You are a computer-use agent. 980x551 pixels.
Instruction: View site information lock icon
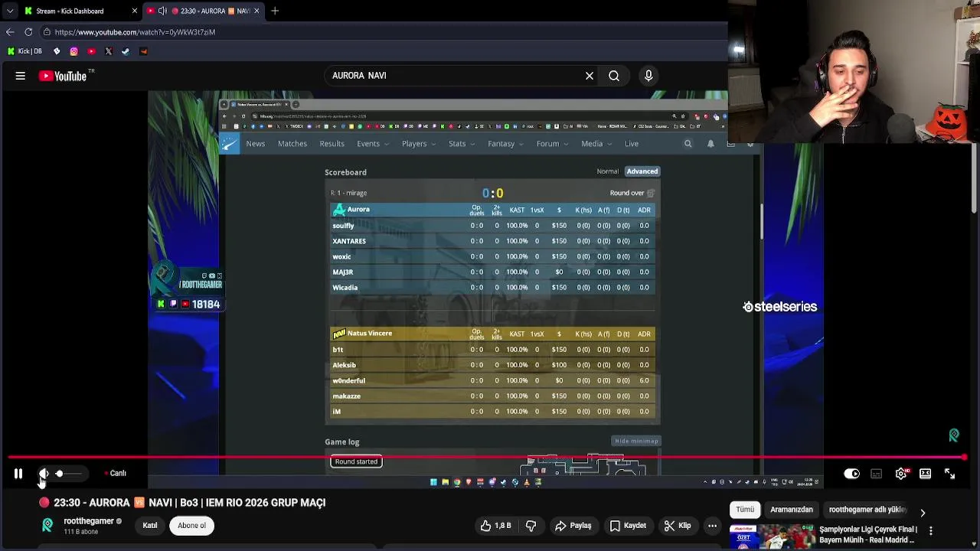pos(47,32)
